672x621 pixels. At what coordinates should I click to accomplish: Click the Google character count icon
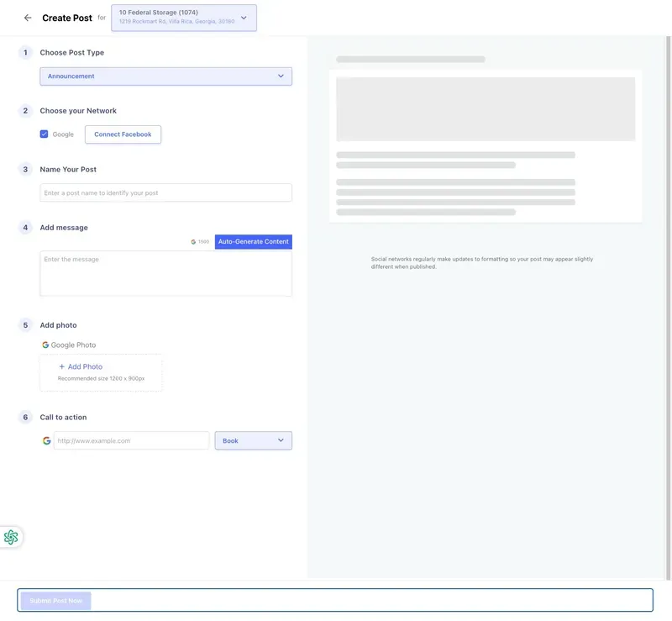tap(193, 242)
